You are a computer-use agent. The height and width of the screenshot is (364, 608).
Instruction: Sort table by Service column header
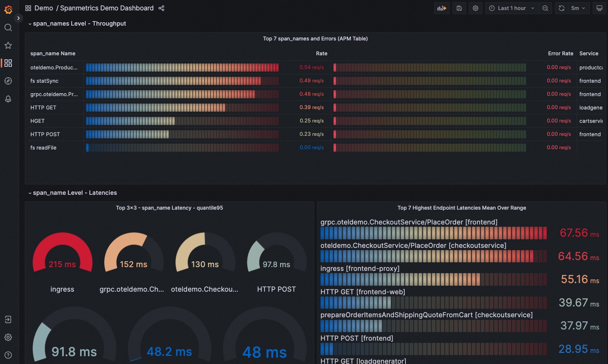(589, 53)
